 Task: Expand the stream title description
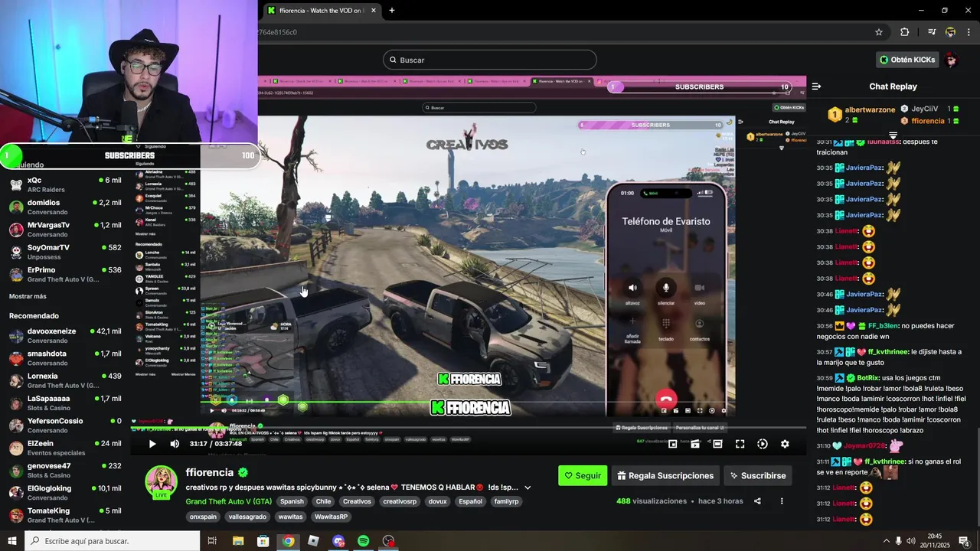(528, 487)
